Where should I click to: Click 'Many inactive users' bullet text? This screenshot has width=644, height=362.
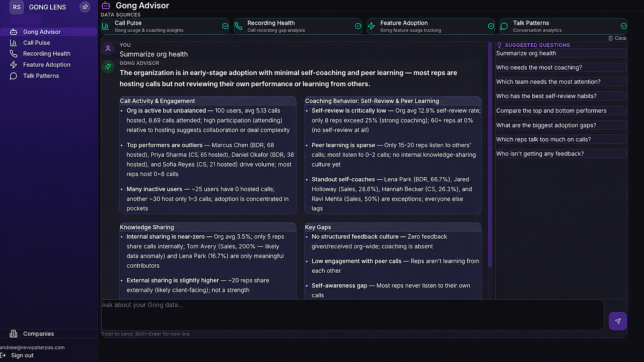point(154,189)
